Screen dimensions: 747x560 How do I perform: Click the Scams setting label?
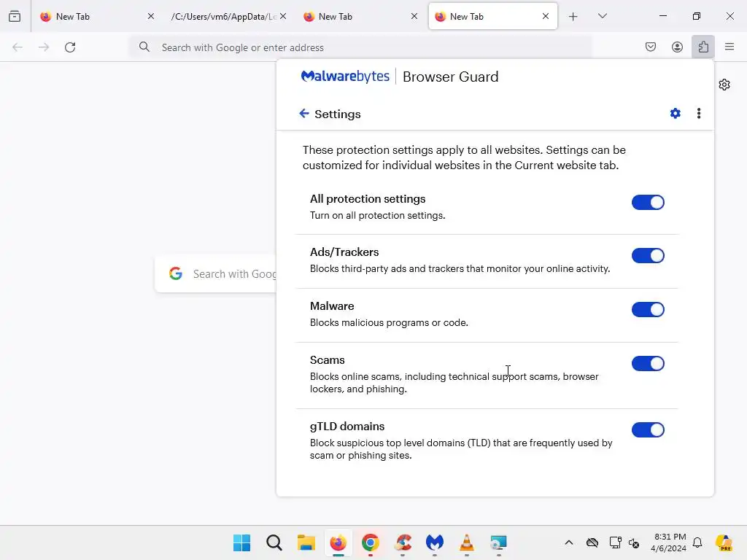[x=328, y=360]
